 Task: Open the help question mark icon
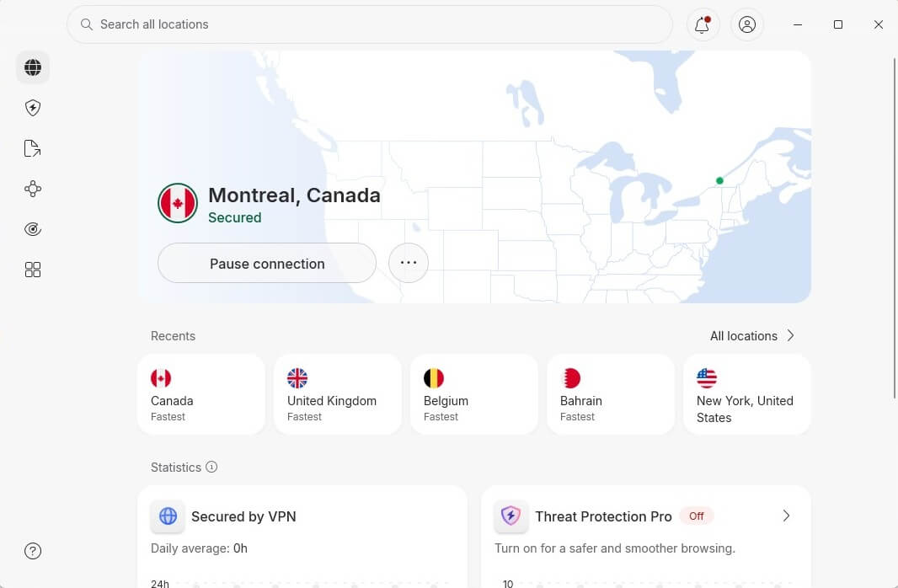pyautogui.click(x=33, y=551)
